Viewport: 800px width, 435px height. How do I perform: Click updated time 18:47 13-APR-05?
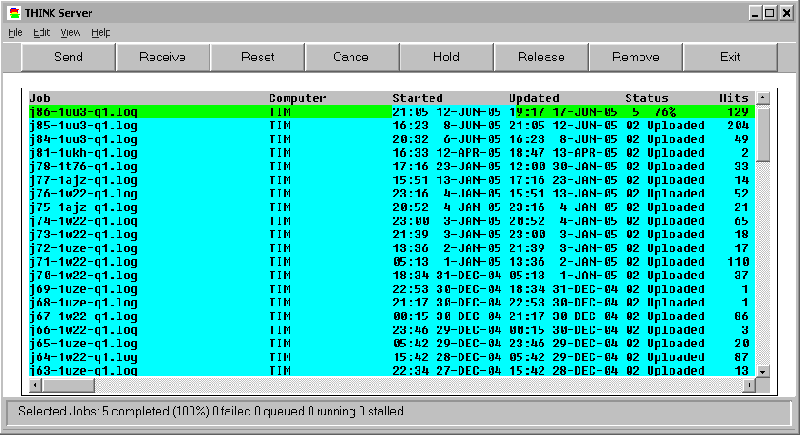coord(563,152)
